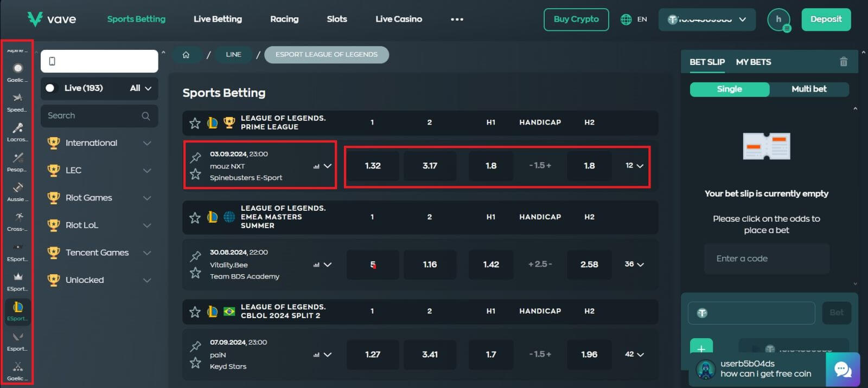868x388 pixels.
Task: Favorite the CBLOL 2024 Split 2 header star
Action: pyautogui.click(x=195, y=312)
